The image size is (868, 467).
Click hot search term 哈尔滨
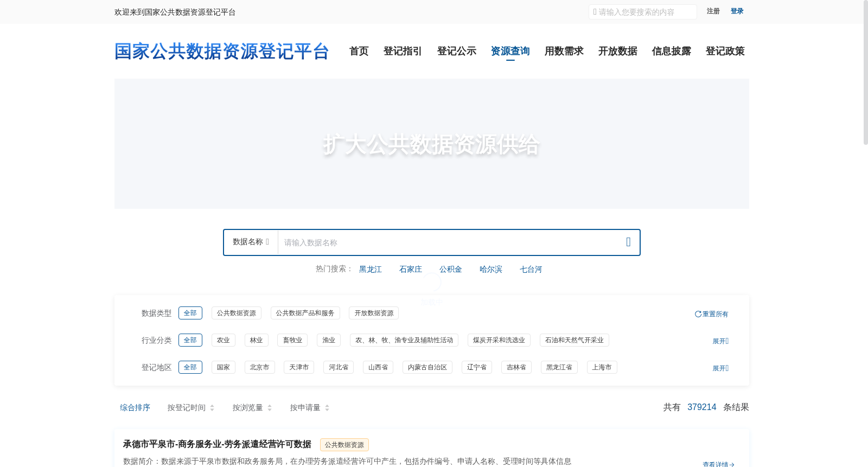[491, 269]
